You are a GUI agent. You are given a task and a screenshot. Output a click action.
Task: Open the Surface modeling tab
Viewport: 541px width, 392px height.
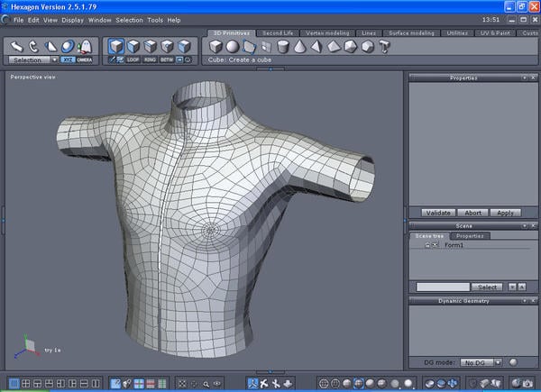point(409,32)
